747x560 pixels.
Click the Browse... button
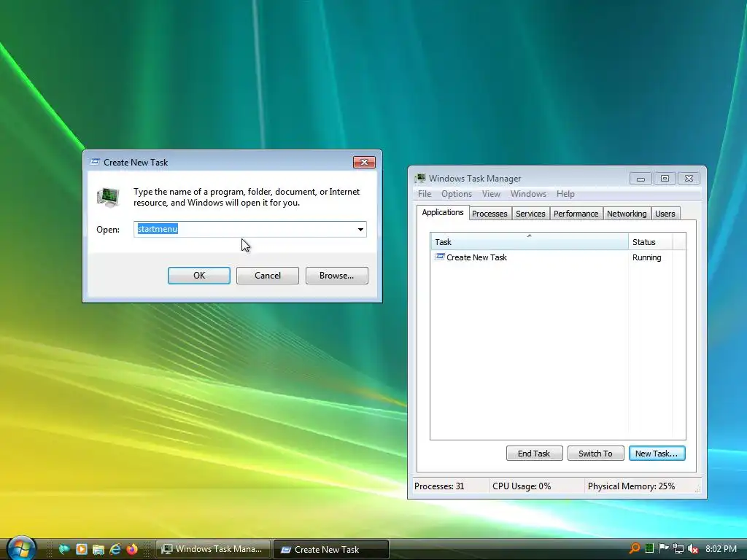(337, 275)
